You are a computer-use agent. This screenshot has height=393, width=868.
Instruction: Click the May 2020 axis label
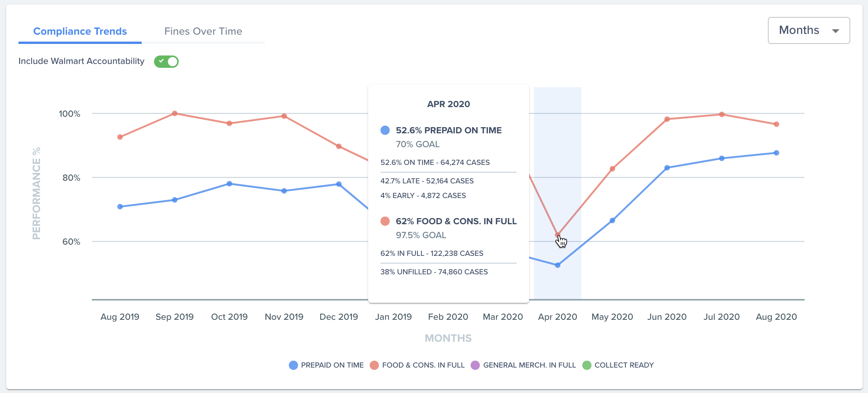pyautogui.click(x=612, y=317)
